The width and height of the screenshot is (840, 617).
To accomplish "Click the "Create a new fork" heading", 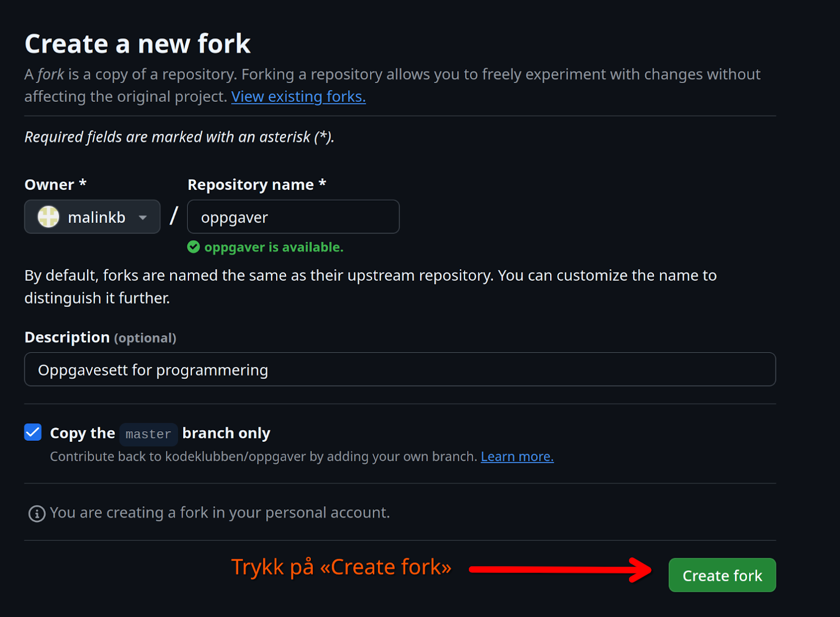I will tap(138, 44).
